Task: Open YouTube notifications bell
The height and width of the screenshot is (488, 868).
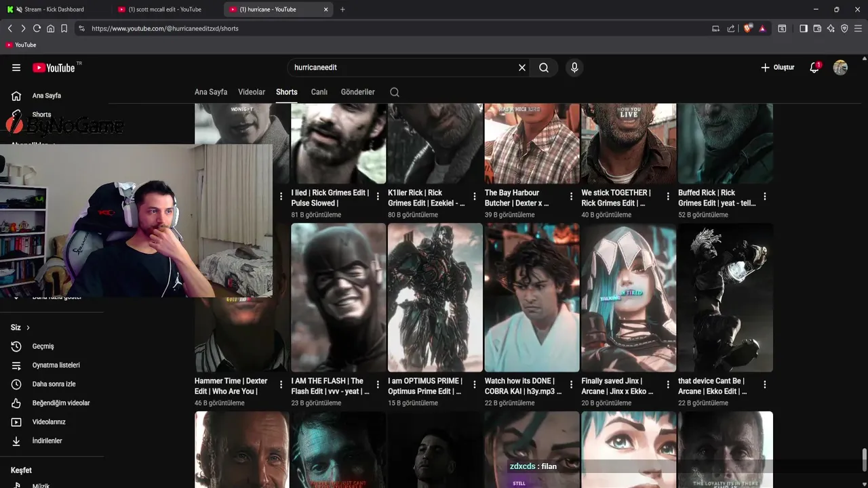Action: 814,68
